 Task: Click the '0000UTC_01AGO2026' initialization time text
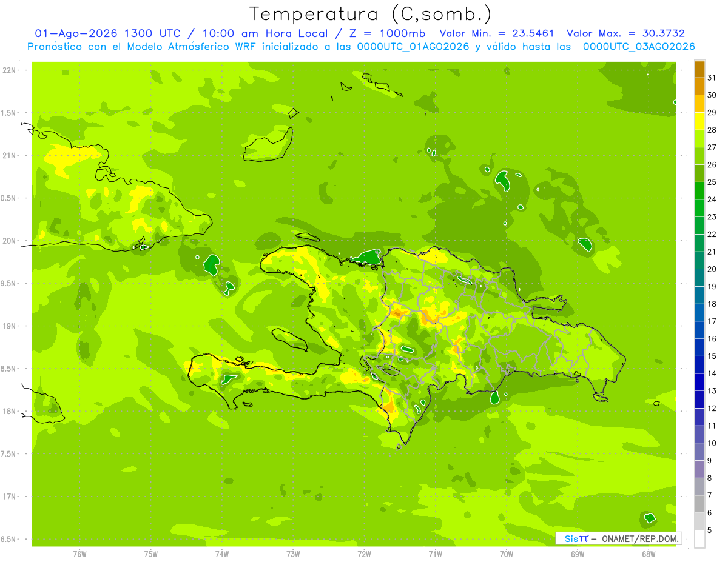[x=413, y=47]
